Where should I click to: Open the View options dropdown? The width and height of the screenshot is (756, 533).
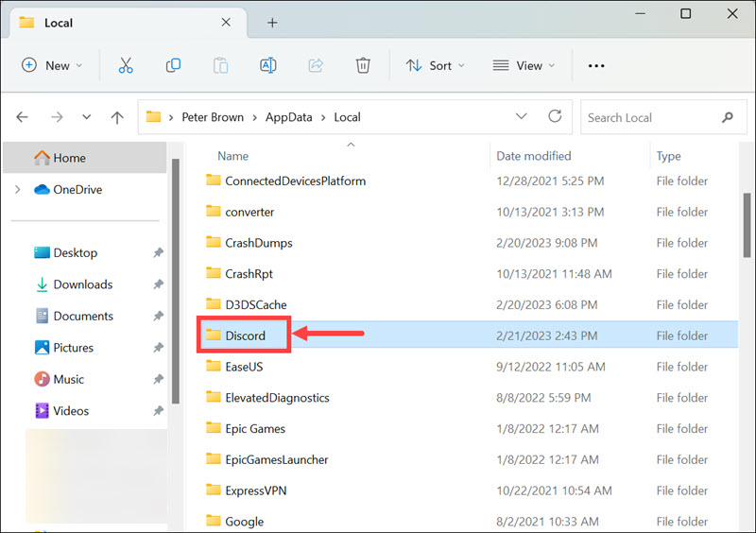tap(524, 65)
